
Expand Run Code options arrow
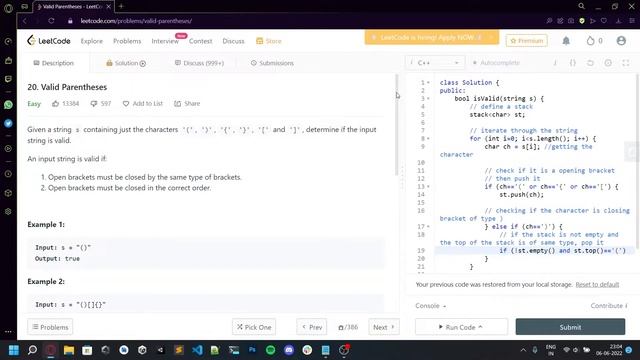(480, 327)
